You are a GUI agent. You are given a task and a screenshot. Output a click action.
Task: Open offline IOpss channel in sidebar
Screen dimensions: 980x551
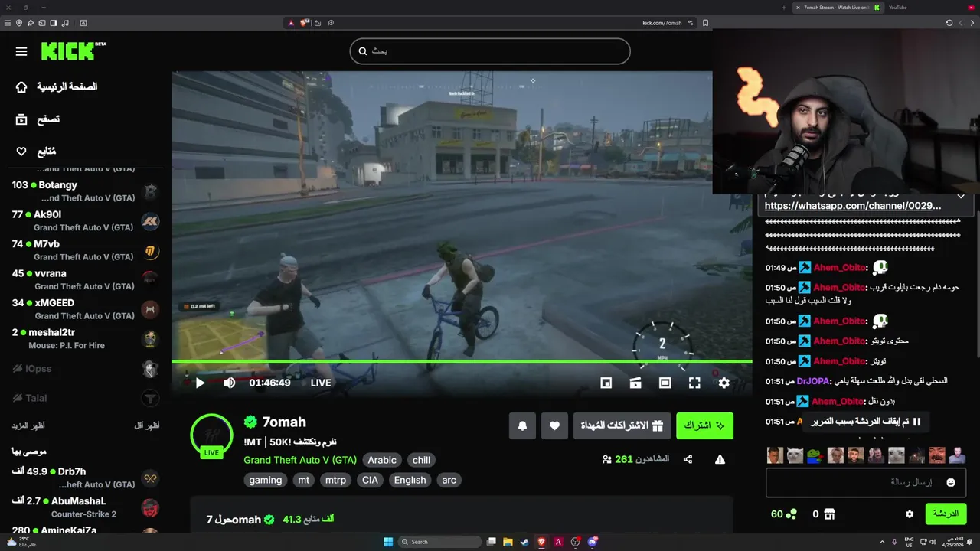tap(85, 369)
